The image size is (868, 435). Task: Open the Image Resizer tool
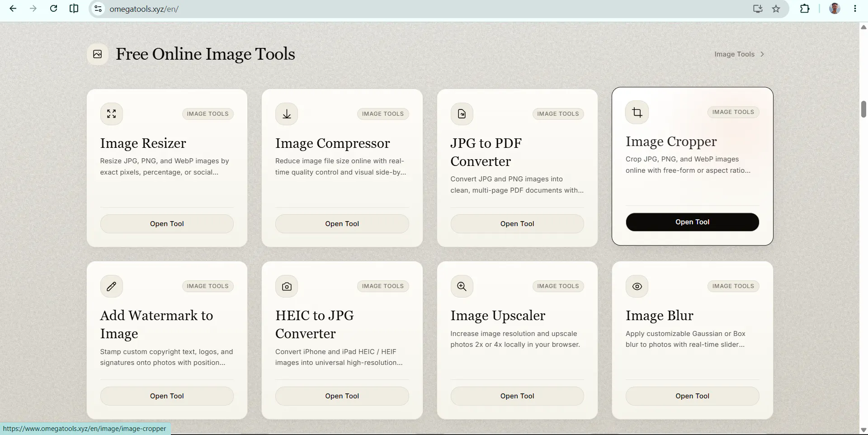click(167, 224)
